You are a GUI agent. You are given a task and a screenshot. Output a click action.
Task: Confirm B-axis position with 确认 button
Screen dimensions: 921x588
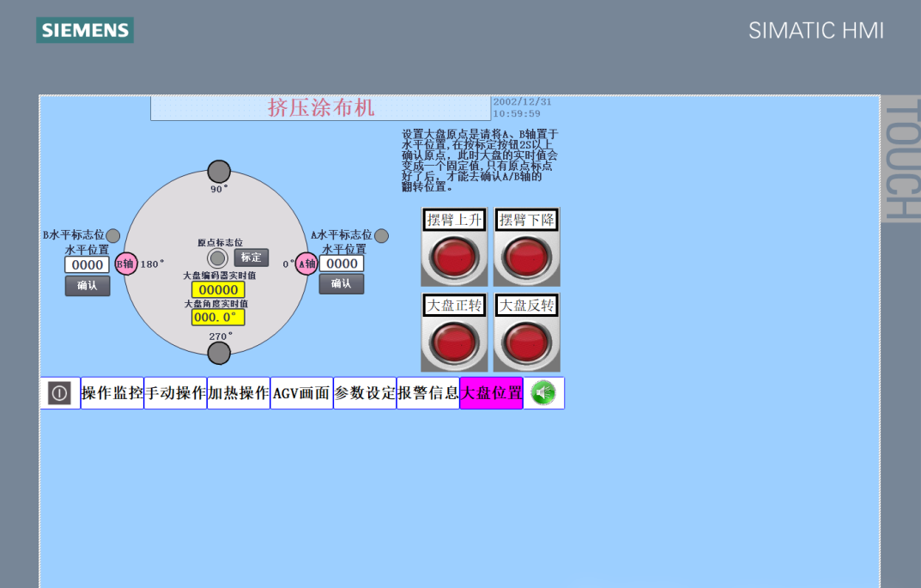[x=88, y=286]
